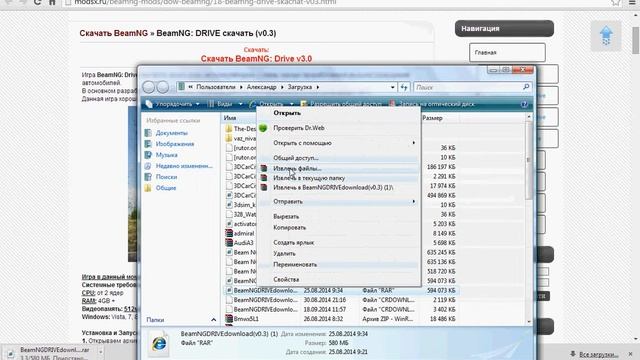Screen dimensions: 640x360
Task: Click the browser reload icon
Action: pos(37,2)
